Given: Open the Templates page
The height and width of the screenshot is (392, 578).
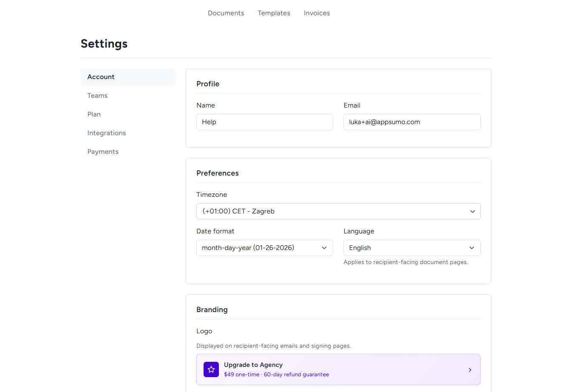Looking at the screenshot, I should 274,13.
